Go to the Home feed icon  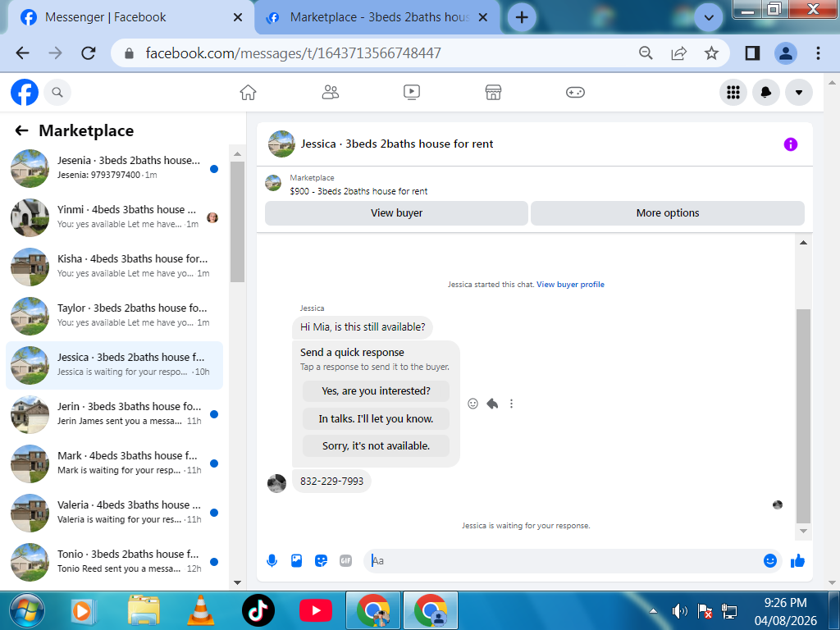click(x=248, y=92)
